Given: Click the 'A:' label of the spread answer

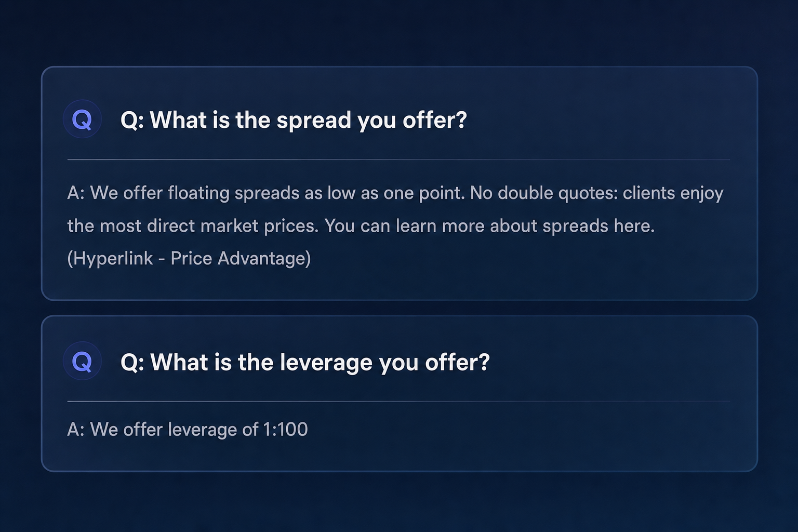Looking at the screenshot, I should point(76,193).
